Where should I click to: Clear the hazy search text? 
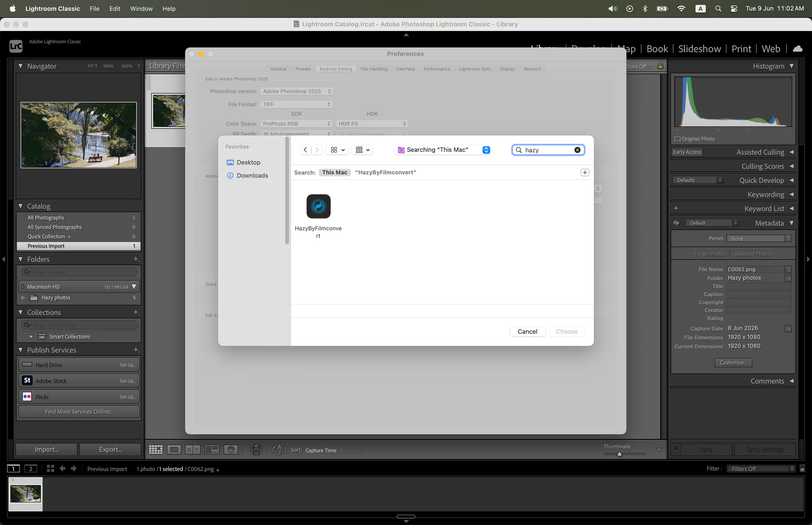[577, 150]
